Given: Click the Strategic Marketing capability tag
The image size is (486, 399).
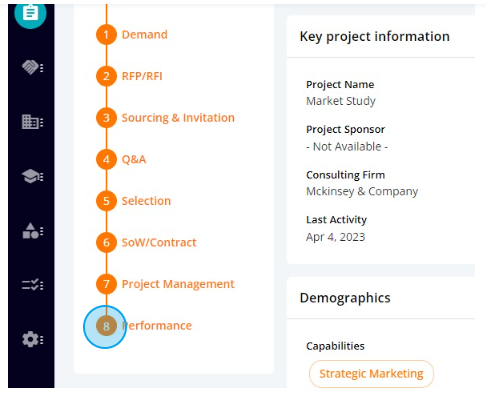Looking at the screenshot, I should point(371,374).
